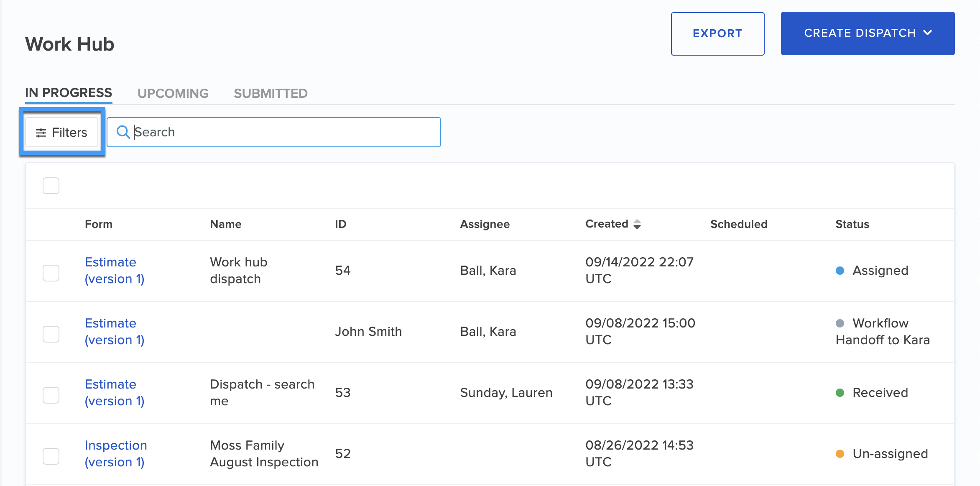This screenshot has height=486, width=980.
Task: Click the green Received status dot
Action: click(x=840, y=393)
